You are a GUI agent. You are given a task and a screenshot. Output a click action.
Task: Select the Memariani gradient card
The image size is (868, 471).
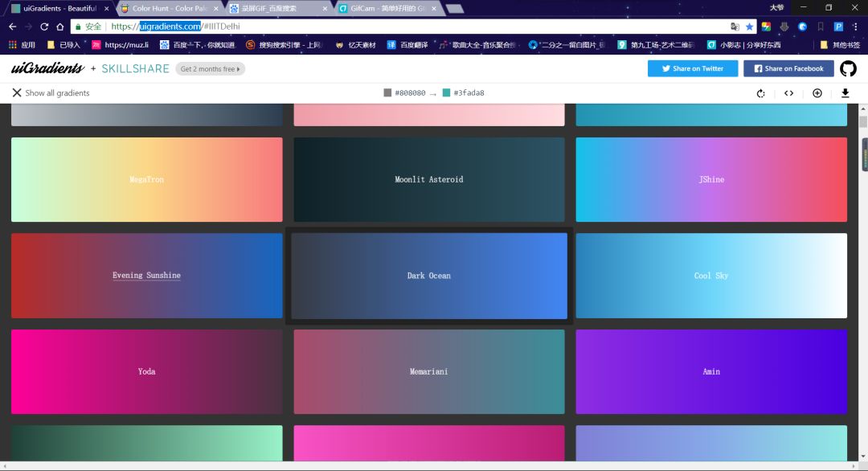429,371
